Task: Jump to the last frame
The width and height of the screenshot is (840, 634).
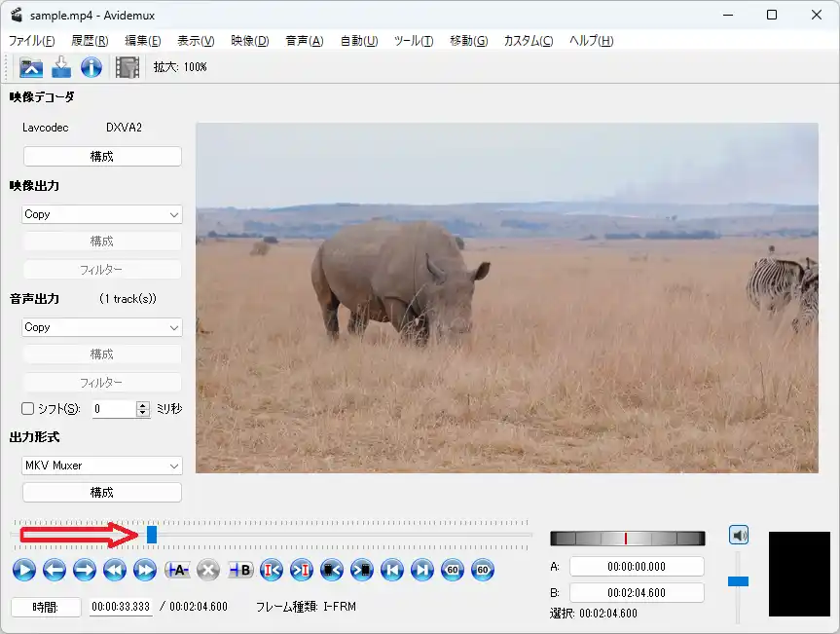Action: [421, 571]
